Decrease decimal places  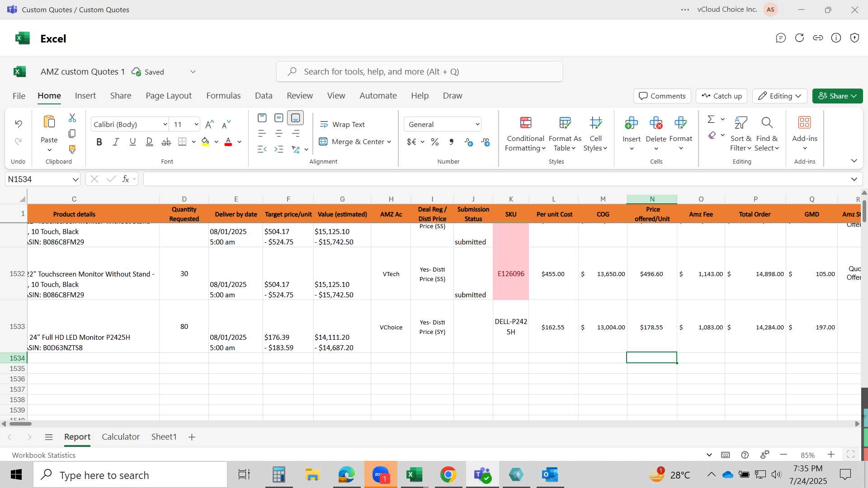point(486,142)
